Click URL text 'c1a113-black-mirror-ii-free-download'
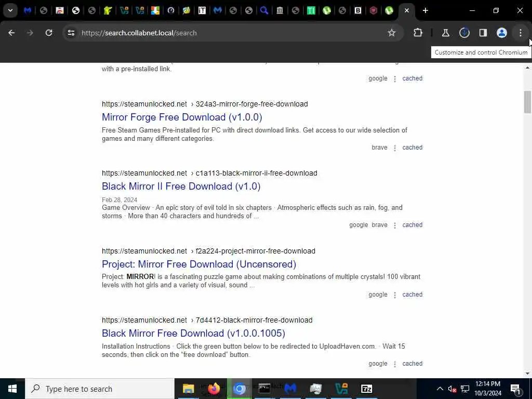532x399 pixels. pos(257,174)
